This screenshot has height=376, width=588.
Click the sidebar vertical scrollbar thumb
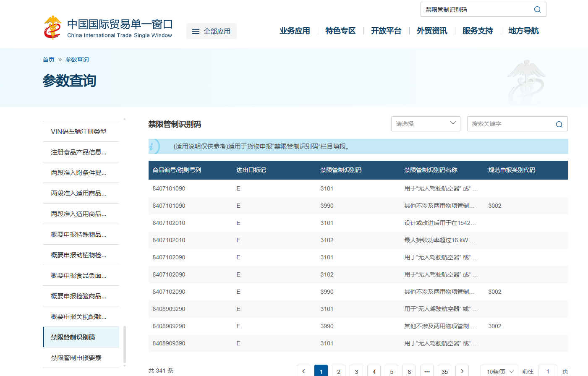pos(125,344)
